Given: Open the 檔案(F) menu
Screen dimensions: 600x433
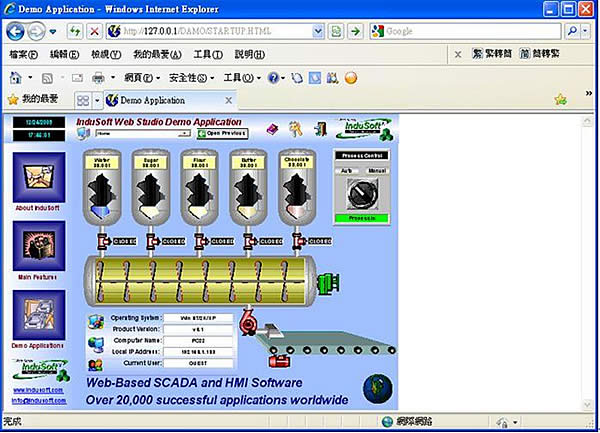Looking at the screenshot, I should coord(23,54).
